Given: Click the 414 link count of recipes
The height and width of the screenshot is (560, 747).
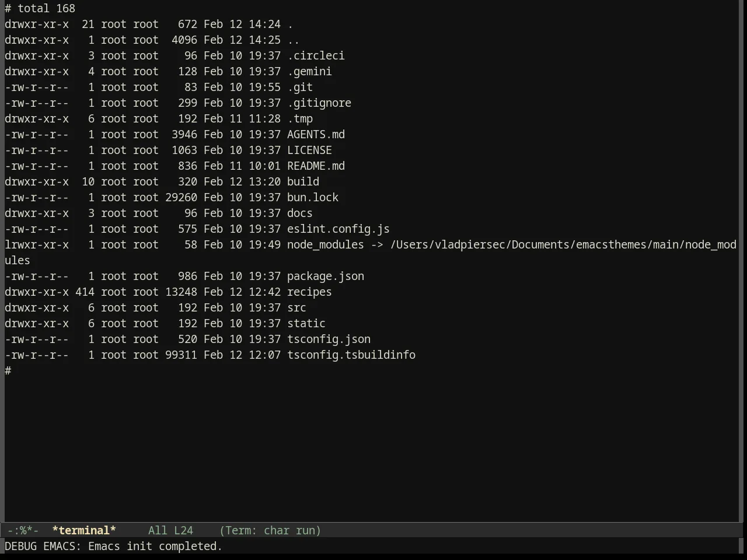Looking at the screenshot, I should 85,292.
